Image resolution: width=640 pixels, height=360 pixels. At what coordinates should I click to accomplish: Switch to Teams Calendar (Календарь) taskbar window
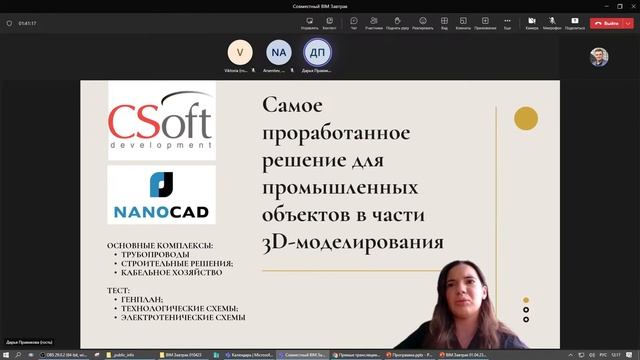click(x=249, y=355)
